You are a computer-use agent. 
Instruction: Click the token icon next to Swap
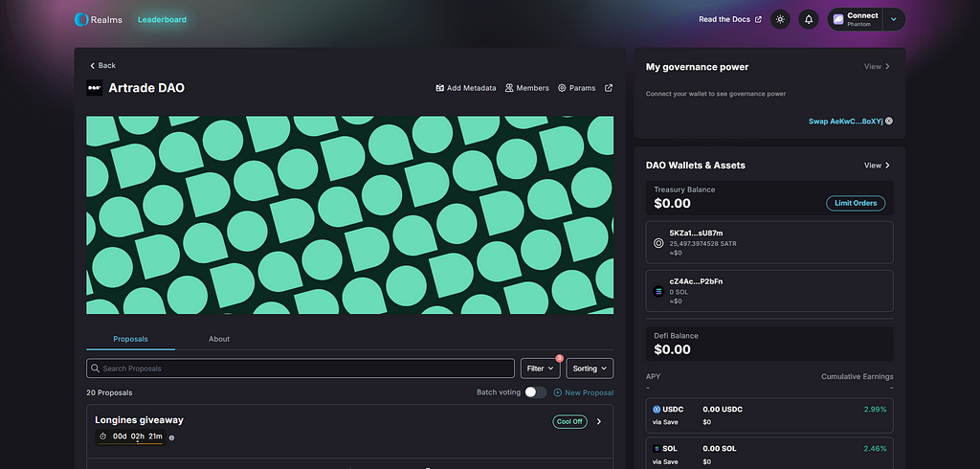tap(889, 122)
